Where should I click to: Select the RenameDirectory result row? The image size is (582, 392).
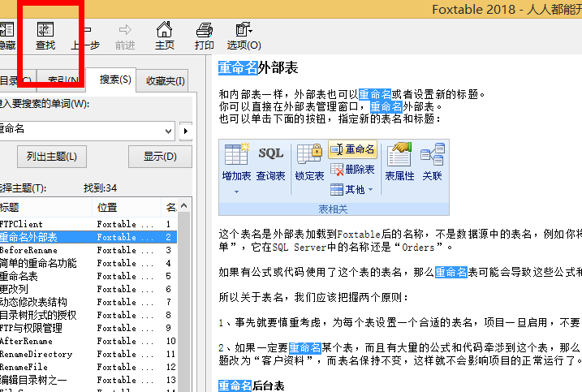coord(88,354)
